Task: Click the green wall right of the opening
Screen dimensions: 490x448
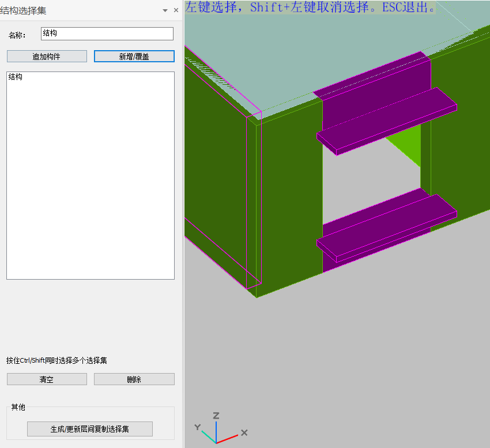Action: coord(458,144)
